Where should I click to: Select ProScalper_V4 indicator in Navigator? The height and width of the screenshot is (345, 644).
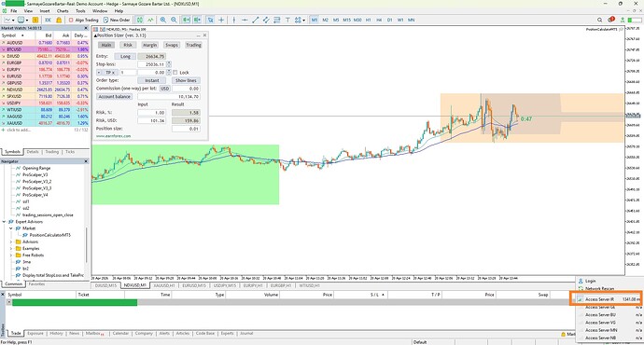tap(35, 195)
